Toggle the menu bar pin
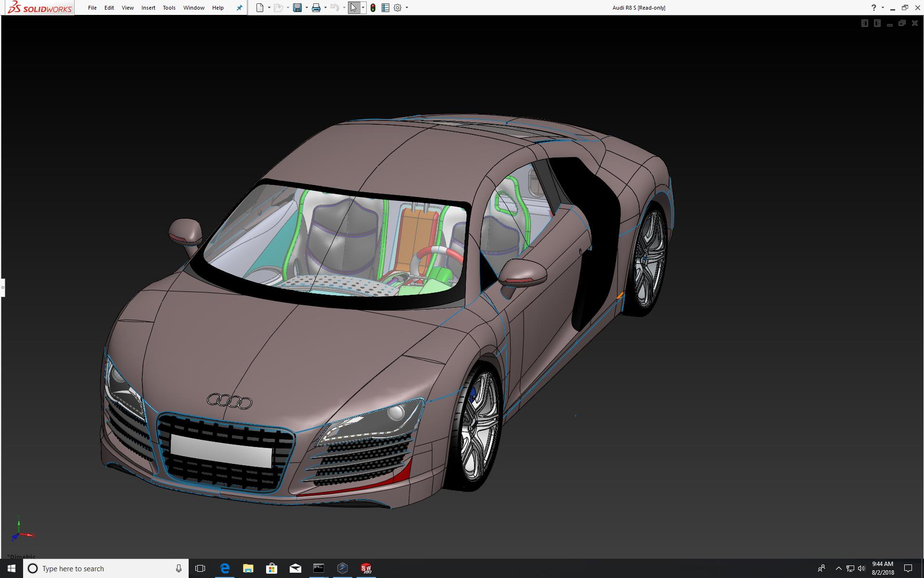 [x=239, y=8]
